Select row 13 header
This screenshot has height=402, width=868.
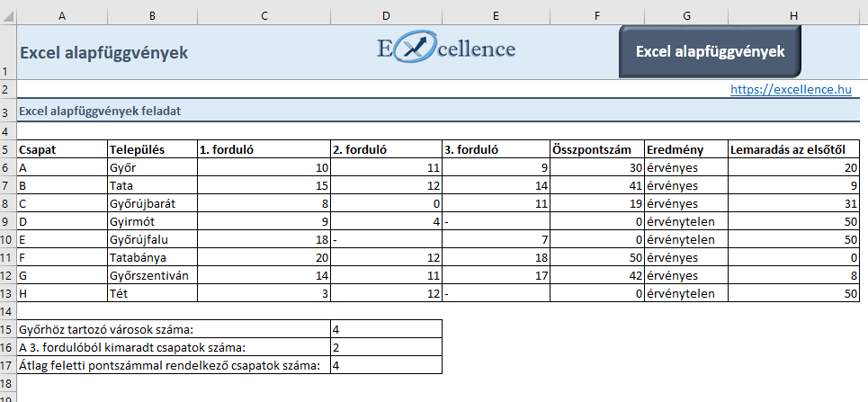pyautogui.click(x=8, y=293)
